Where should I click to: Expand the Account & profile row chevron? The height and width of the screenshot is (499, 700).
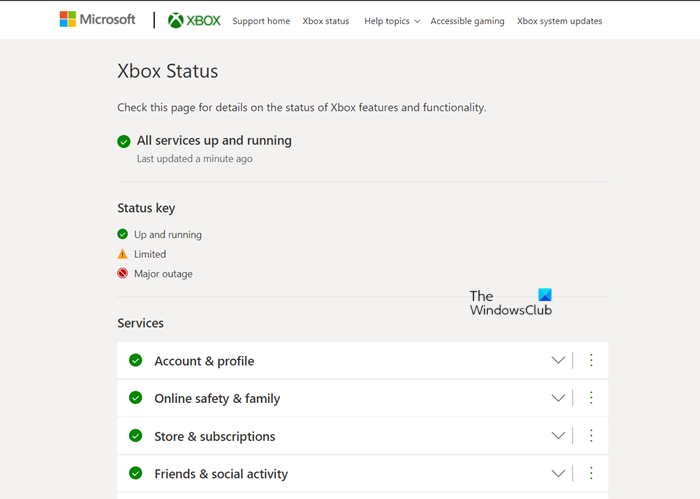pos(558,360)
